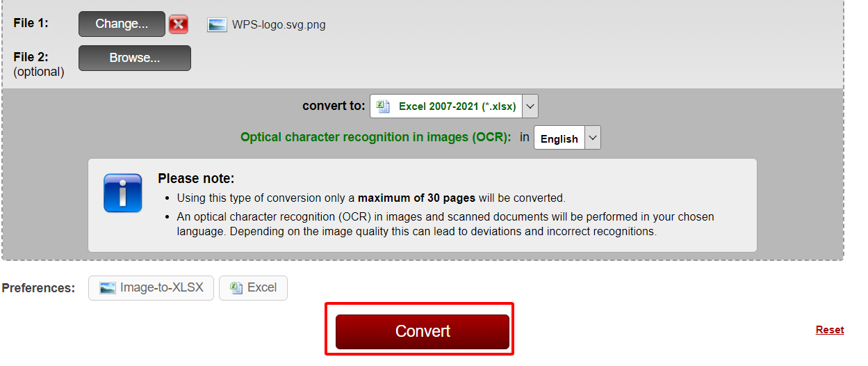The width and height of the screenshot is (868, 366).
Task: Click the Excel icon in the format selector
Action: (382, 106)
